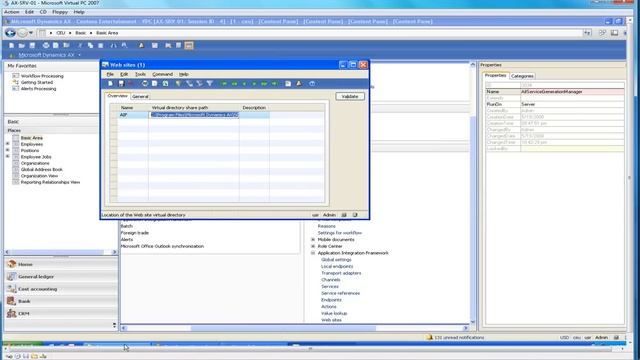Click New record icon in Web sites toolbar
Image resolution: width=640 pixels, height=360 pixels.
point(110,84)
